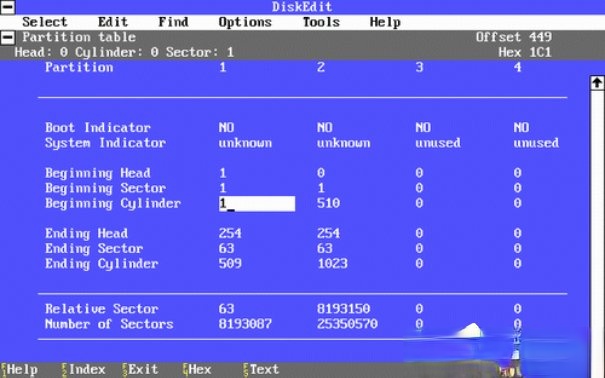Click the Offset 449 status text
The height and width of the screenshot is (378, 605).
514,37
